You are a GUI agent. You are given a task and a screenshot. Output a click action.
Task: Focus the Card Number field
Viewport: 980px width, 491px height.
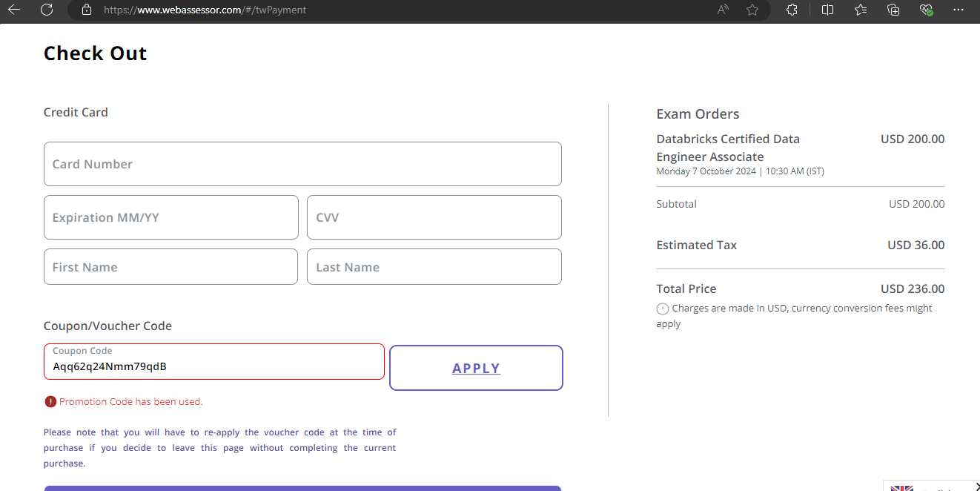[302, 164]
